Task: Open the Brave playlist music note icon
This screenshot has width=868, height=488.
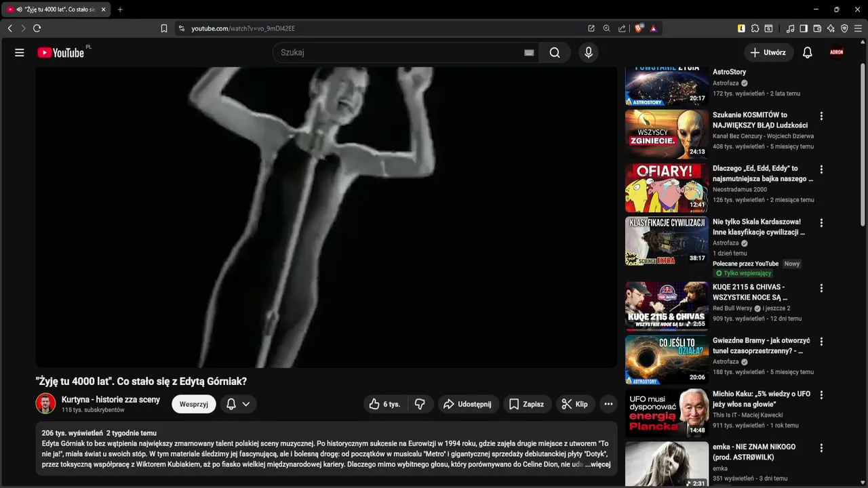Action: tap(790, 28)
